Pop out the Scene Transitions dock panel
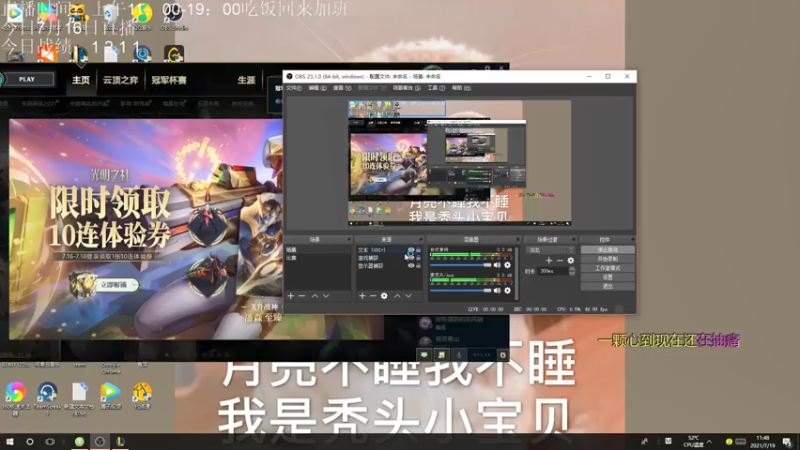 (x=573, y=239)
